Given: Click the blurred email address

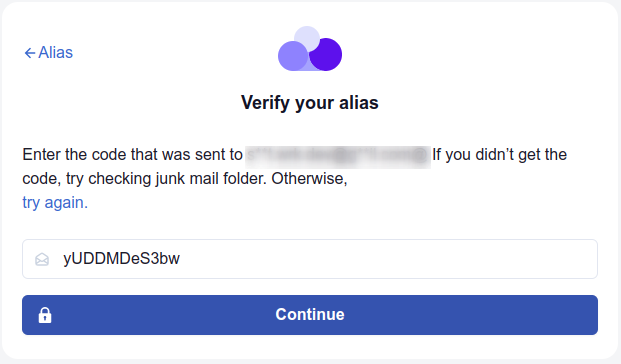Looking at the screenshot, I should pyautogui.click(x=338, y=156).
